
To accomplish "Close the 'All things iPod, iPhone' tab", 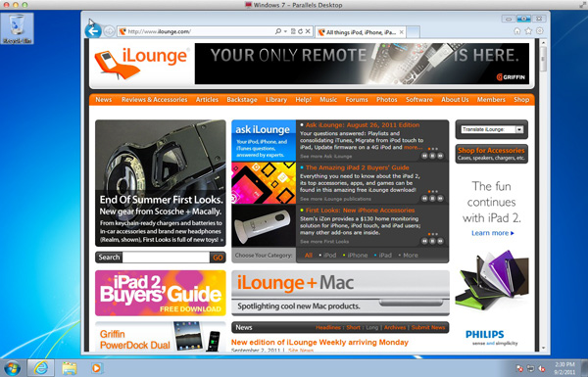I will point(401,32).
